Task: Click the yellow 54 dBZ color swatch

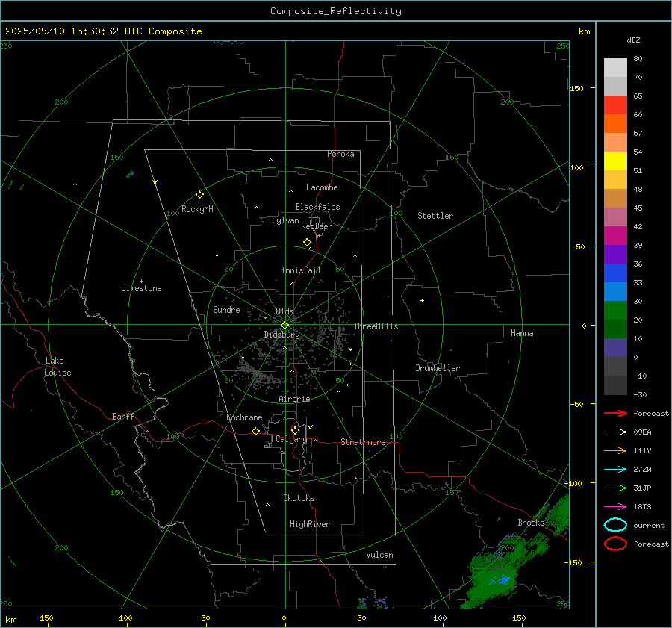Action: 615,161
